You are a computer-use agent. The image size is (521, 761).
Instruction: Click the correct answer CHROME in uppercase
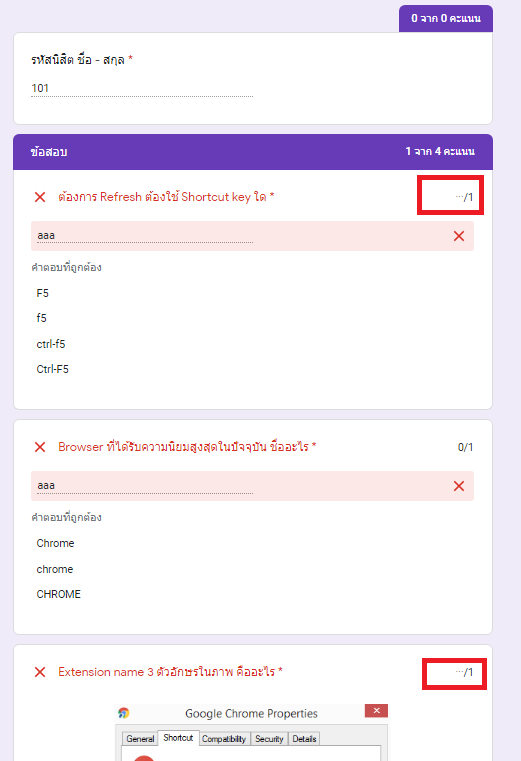(58, 594)
